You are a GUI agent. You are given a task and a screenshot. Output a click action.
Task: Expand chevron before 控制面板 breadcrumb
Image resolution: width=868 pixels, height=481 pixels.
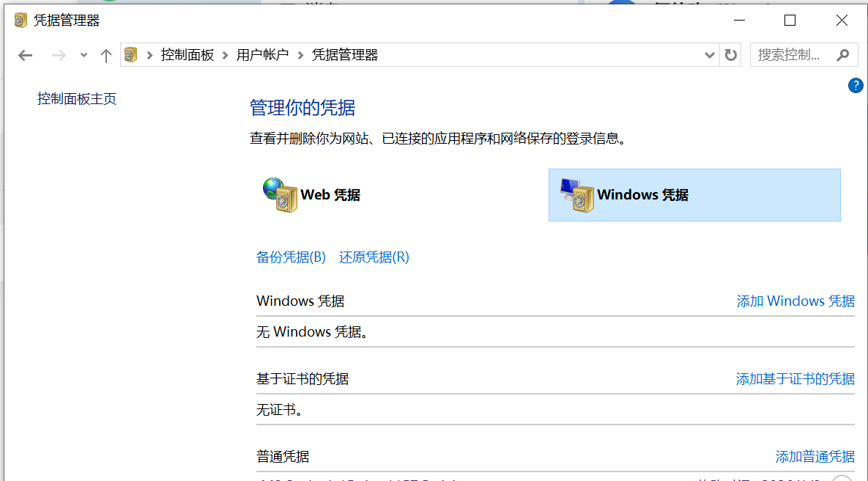pos(149,55)
